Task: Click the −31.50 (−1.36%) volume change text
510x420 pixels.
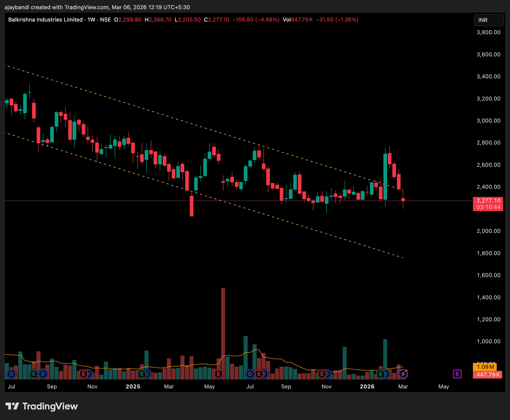Action: tap(337, 20)
